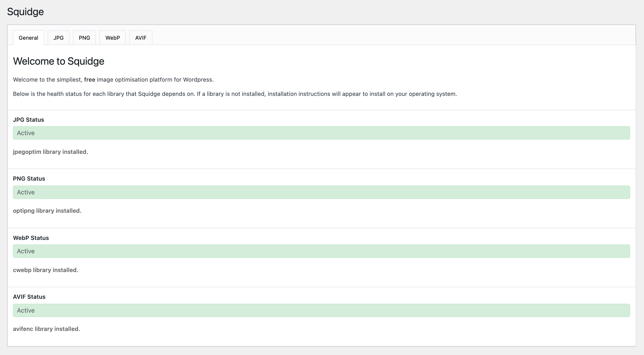Click the WebP Status Active bar
Viewport: 644px width, 355px height.
(x=321, y=251)
